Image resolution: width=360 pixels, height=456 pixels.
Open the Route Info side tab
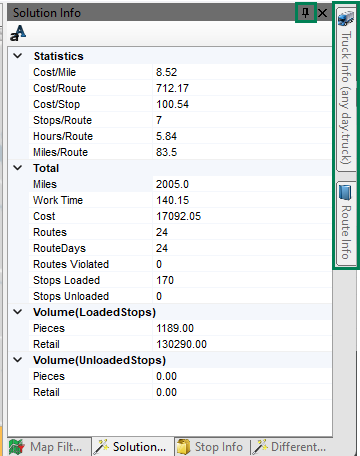[x=346, y=223]
